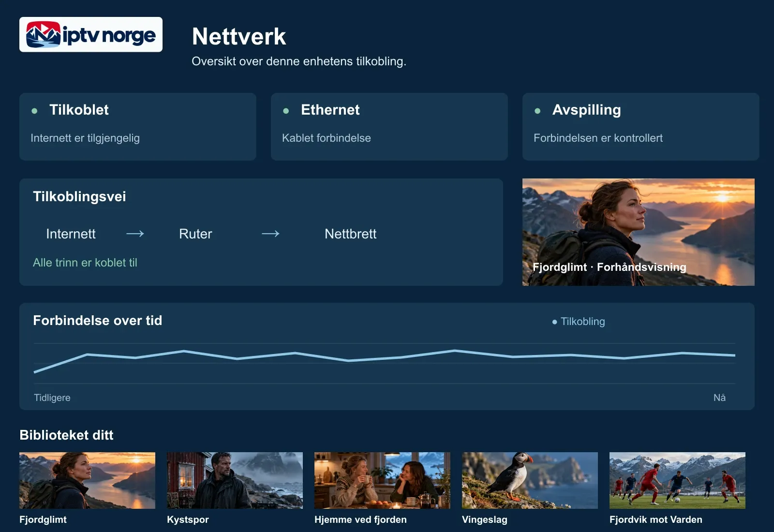Click the 'Hjemme ved fjorden' title text
774x532 pixels.
[x=360, y=519]
